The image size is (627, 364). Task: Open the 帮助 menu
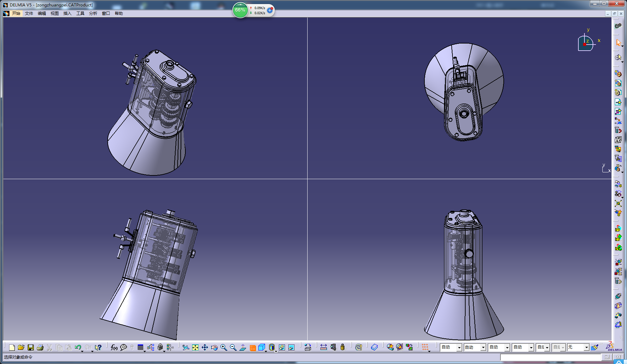(x=119, y=13)
